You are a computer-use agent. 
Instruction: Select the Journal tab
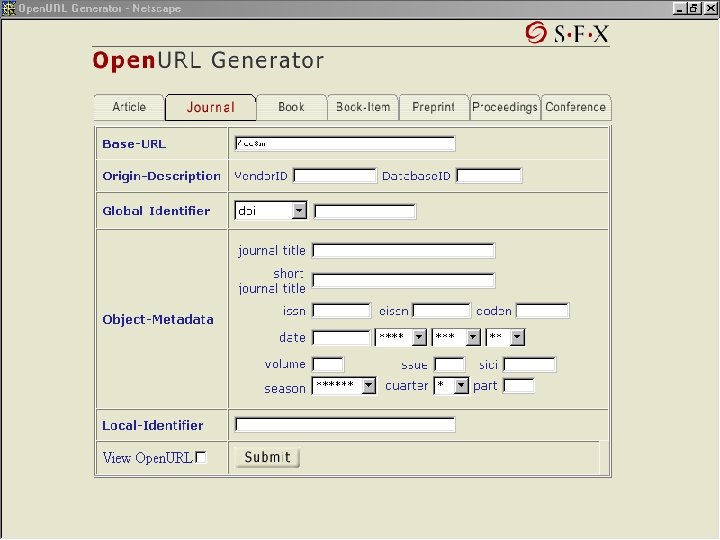pos(210,107)
